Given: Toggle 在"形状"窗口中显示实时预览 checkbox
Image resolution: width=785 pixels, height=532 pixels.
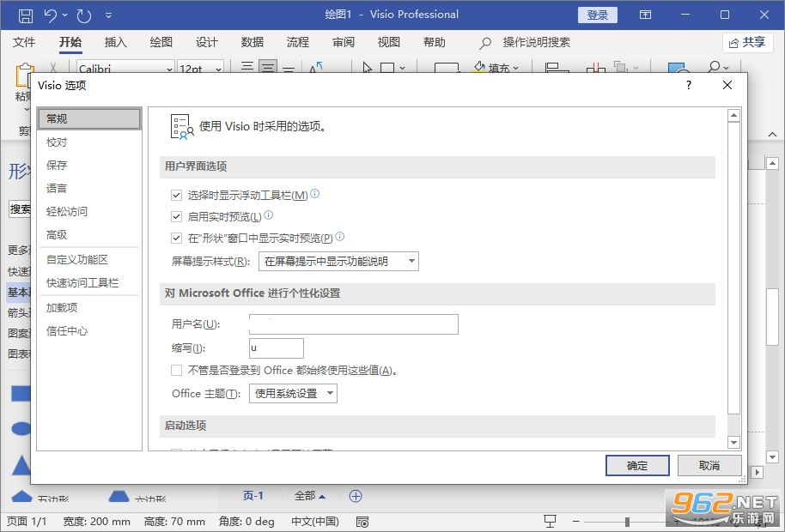Looking at the screenshot, I should [x=176, y=238].
